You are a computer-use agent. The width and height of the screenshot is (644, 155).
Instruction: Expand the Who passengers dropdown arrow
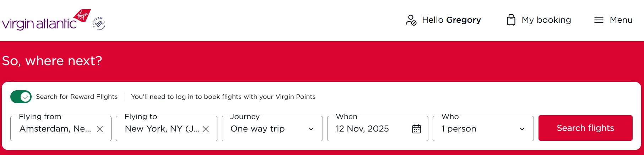pyautogui.click(x=522, y=129)
